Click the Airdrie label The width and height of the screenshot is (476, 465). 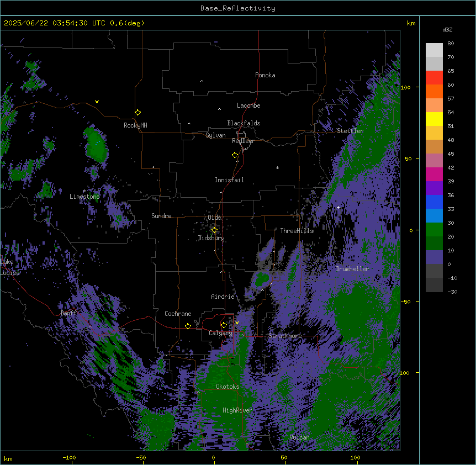pyautogui.click(x=223, y=297)
